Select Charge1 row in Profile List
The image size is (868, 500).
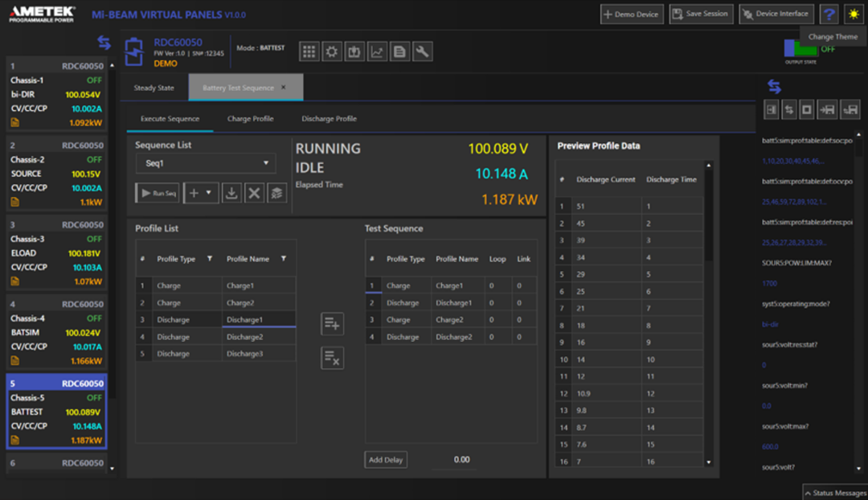(x=216, y=285)
